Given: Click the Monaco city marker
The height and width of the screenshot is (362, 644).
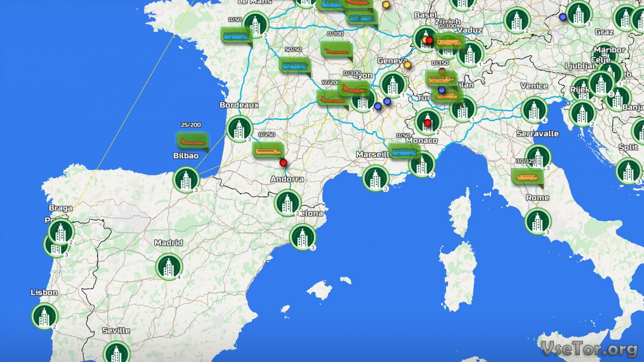Looking at the screenshot, I should [x=422, y=164].
